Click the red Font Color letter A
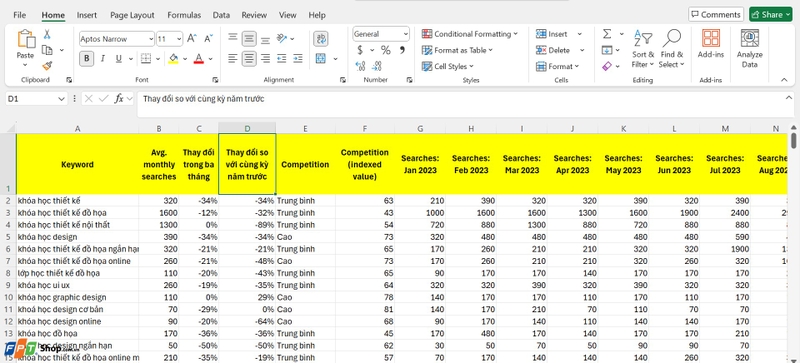Viewport: 800px width, 363px height. (x=198, y=59)
